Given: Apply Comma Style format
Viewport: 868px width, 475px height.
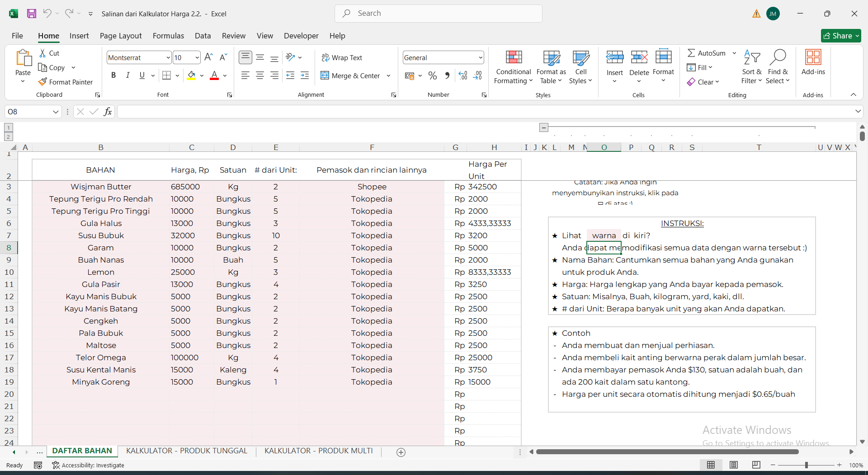Looking at the screenshot, I should point(447,75).
